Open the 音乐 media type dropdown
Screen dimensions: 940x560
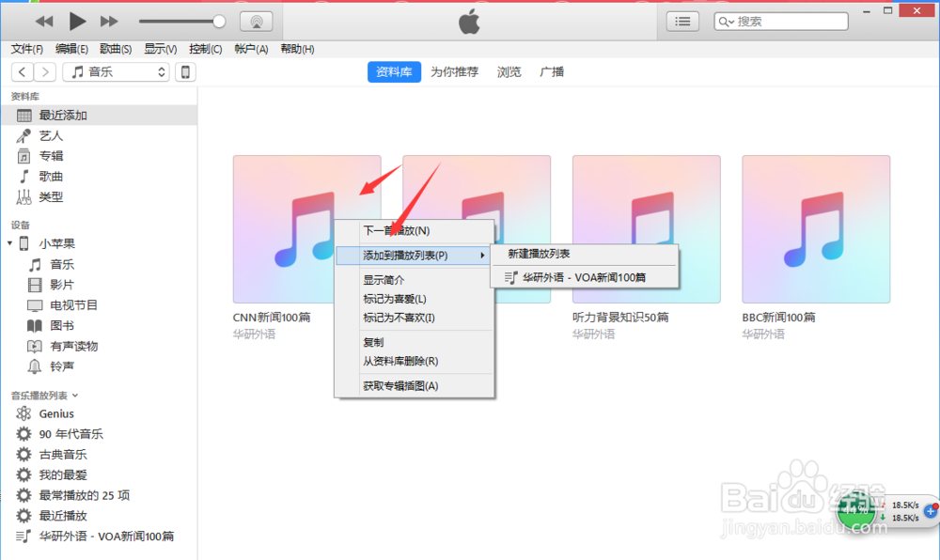click(x=116, y=71)
